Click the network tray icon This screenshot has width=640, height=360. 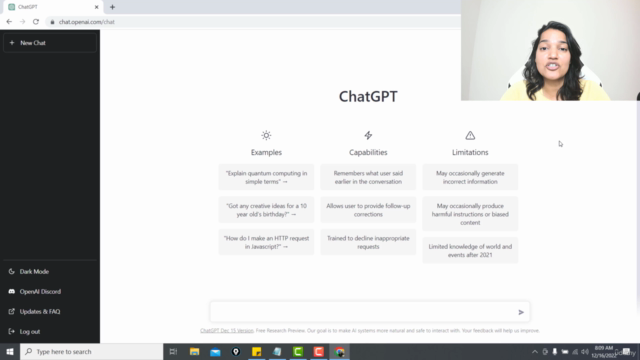pos(575,352)
